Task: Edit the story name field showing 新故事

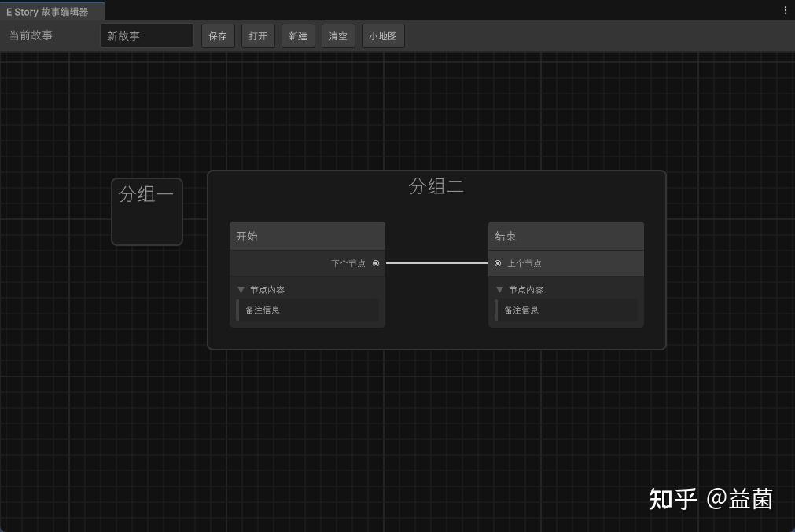Action: (x=146, y=35)
